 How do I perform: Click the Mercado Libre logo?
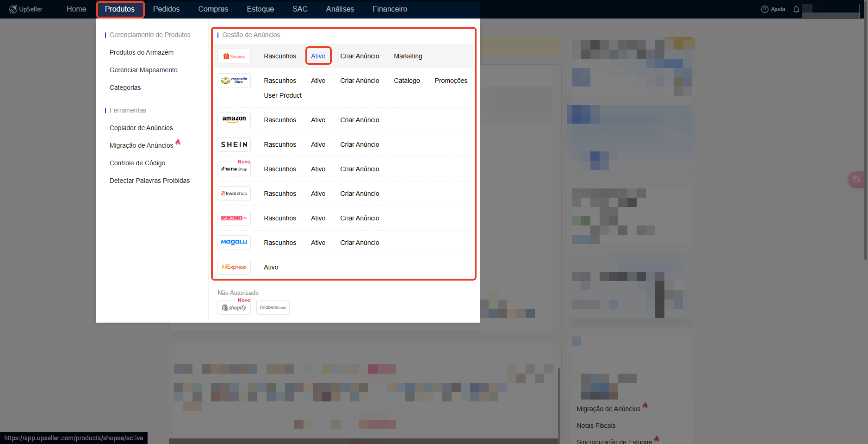pyautogui.click(x=234, y=81)
